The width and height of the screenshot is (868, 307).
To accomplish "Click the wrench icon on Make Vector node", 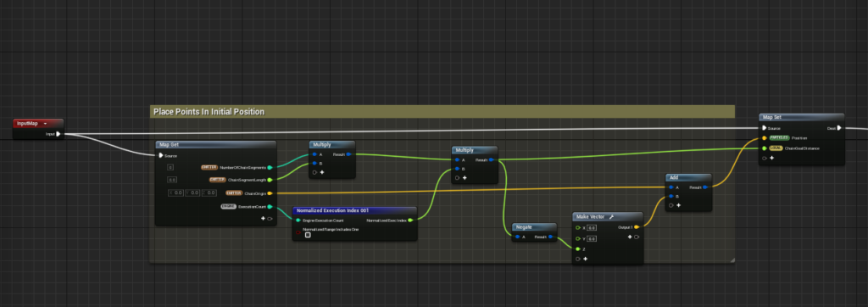I will 611,216.
